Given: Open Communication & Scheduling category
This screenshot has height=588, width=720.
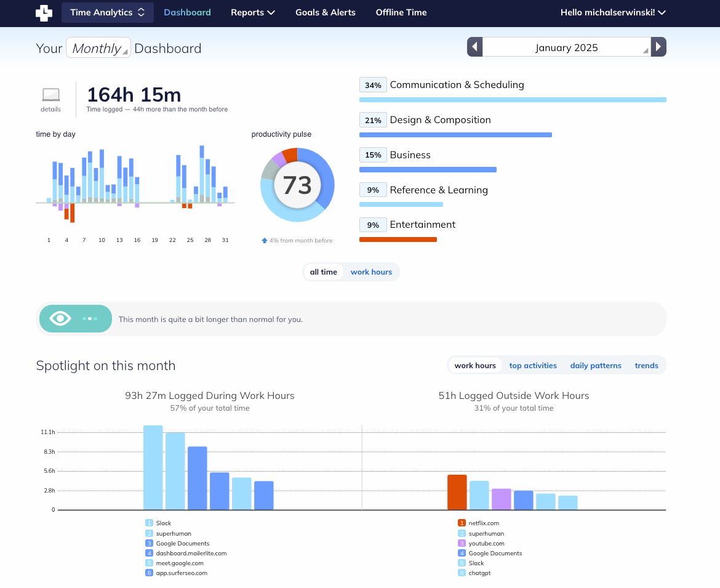Looking at the screenshot, I should pos(457,85).
